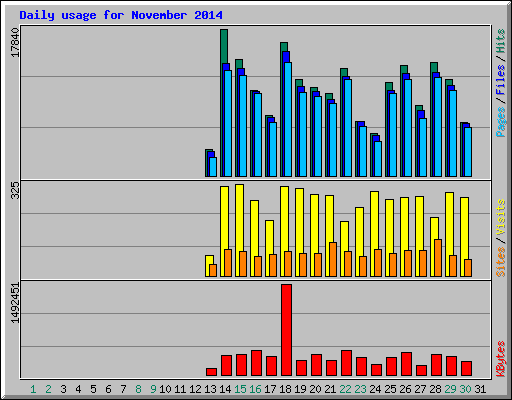This screenshot has width=512, height=400.
Task: Click day 21 on the x-axis
Action: (x=330, y=389)
